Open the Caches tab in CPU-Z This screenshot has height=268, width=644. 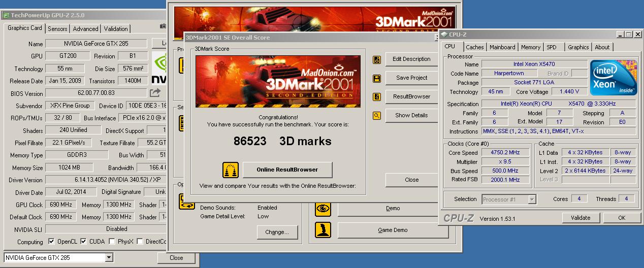click(475, 47)
